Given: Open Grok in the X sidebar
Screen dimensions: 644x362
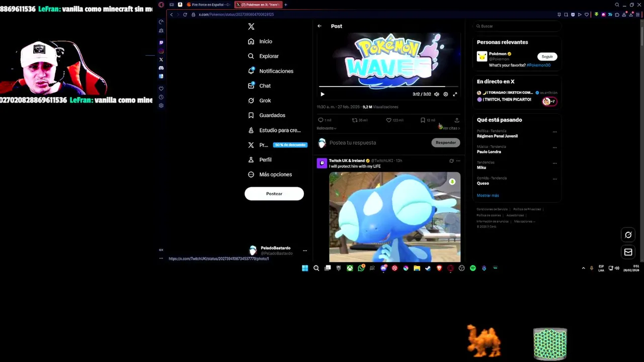Looking at the screenshot, I should (x=260, y=101).
